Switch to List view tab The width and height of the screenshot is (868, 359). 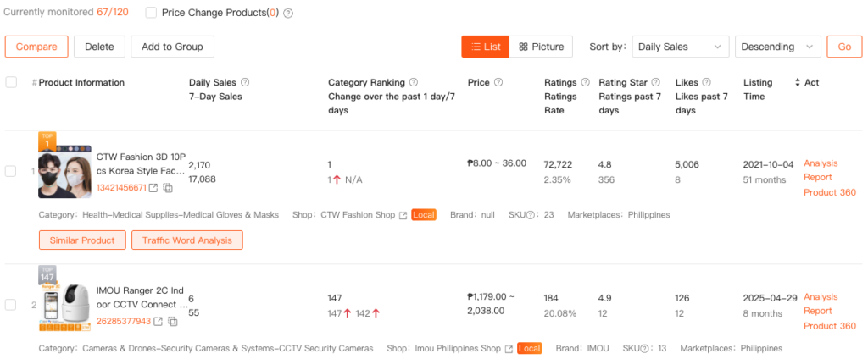[485, 47]
